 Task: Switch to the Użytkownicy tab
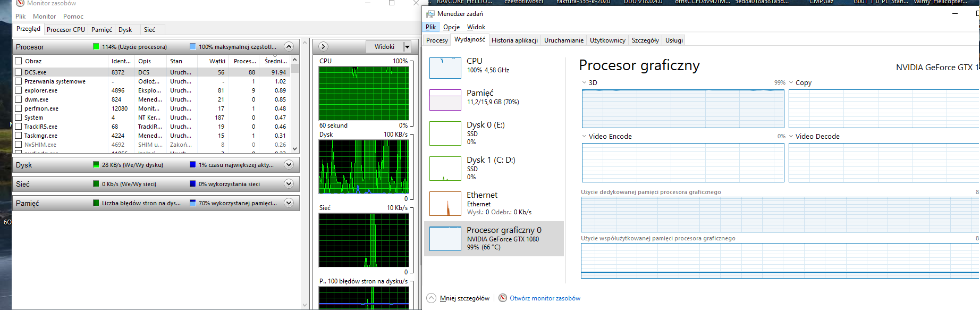tap(607, 40)
